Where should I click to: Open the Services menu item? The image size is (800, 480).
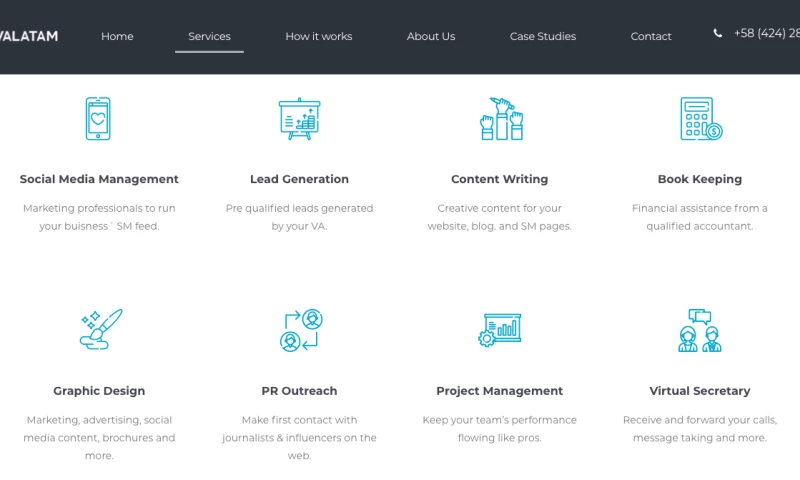tap(209, 36)
